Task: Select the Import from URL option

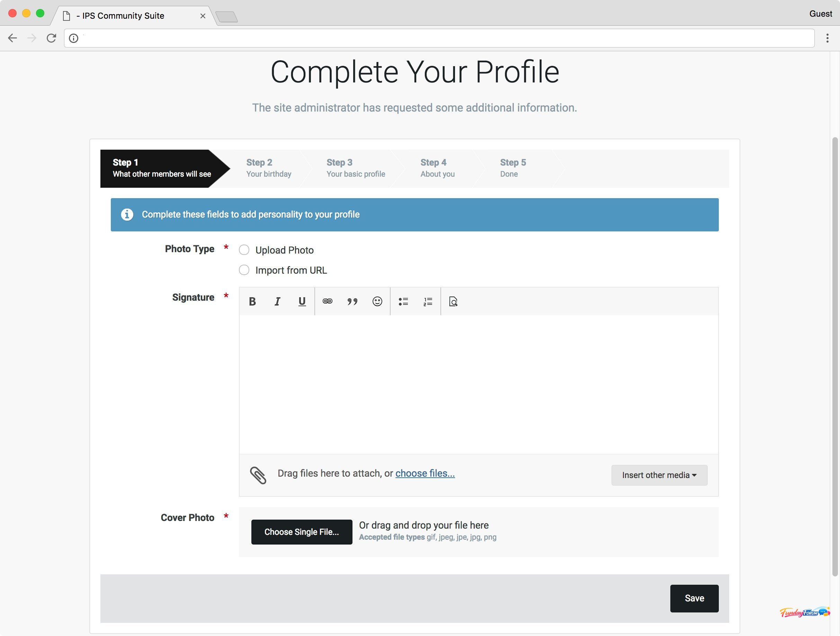Action: coord(244,270)
